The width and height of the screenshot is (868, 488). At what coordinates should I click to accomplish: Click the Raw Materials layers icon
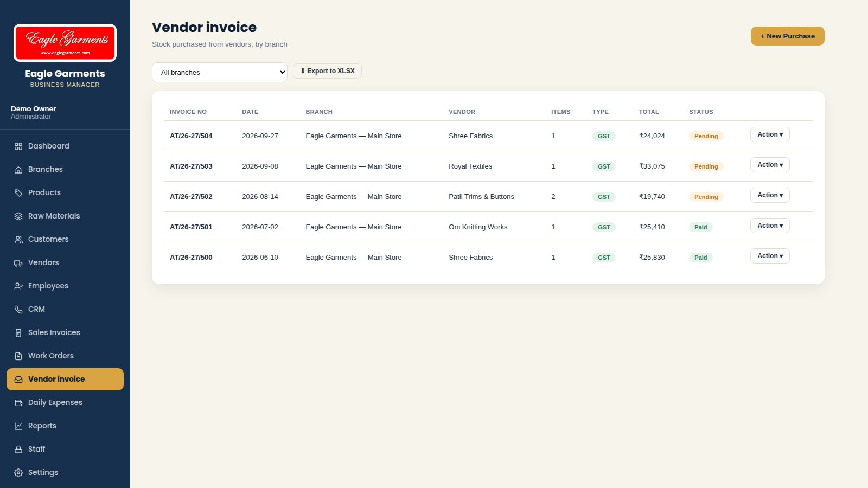[x=18, y=216]
